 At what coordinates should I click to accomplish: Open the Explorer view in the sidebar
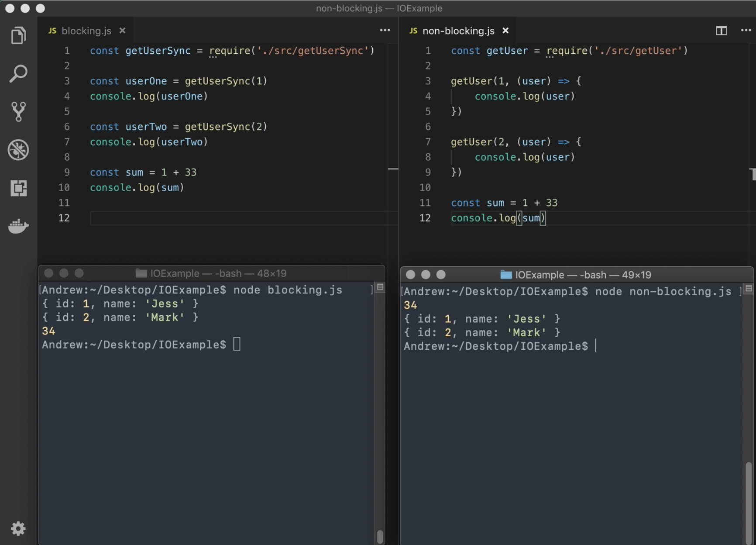point(18,35)
